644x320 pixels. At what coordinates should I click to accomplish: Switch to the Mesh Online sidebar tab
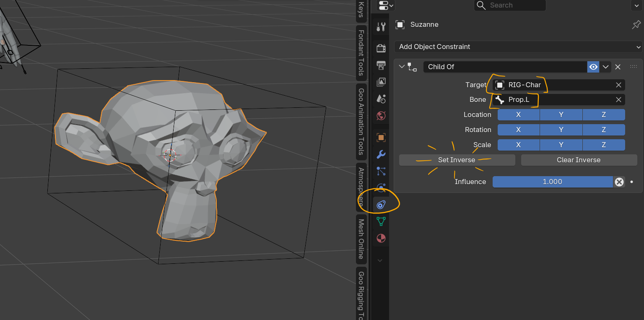point(361,239)
